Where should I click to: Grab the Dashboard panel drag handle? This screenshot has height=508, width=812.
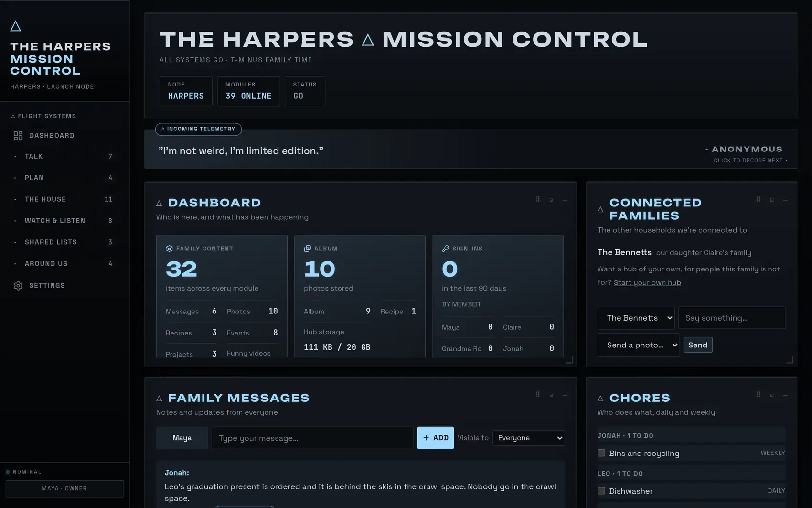point(538,199)
